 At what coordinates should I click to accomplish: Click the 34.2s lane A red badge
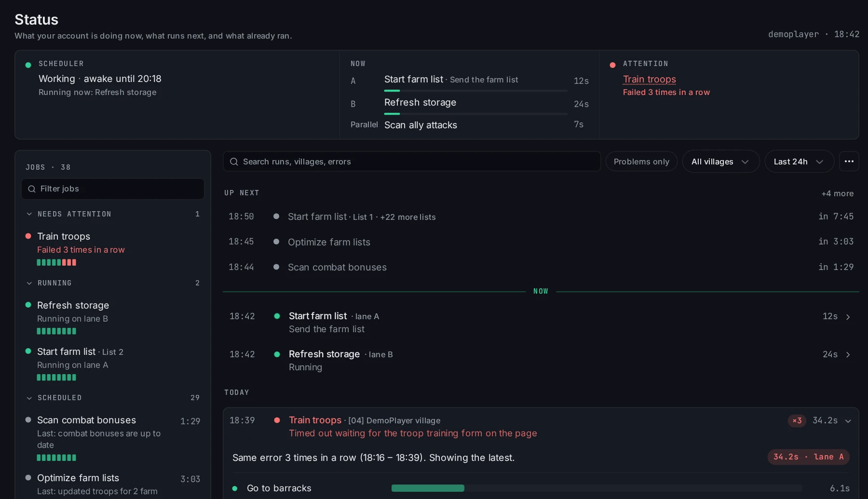coord(808,457)
